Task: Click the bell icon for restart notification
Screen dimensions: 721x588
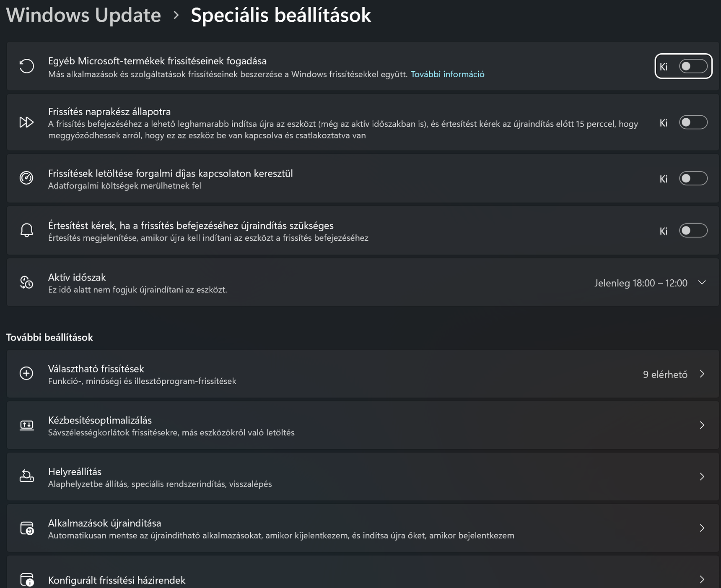Action: [26, 230]
